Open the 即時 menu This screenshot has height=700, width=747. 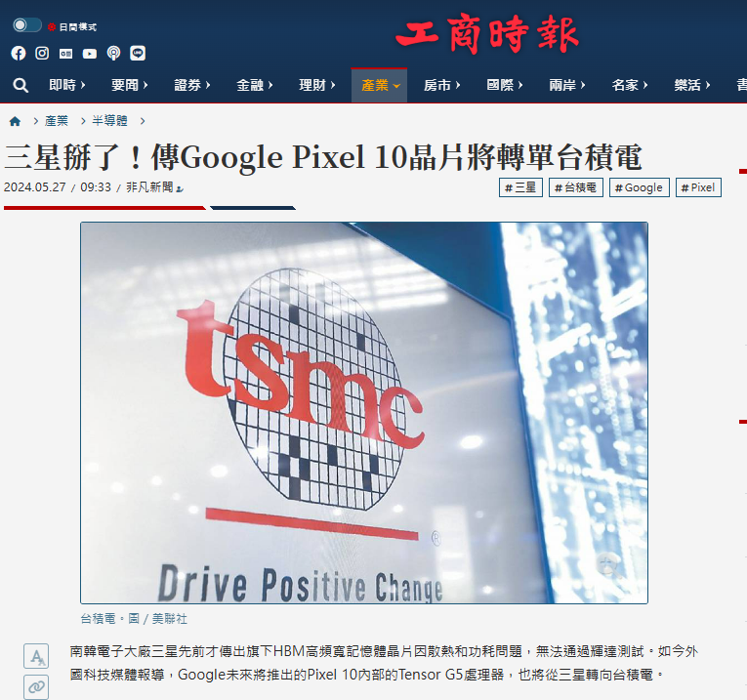(x=67, y=85)
